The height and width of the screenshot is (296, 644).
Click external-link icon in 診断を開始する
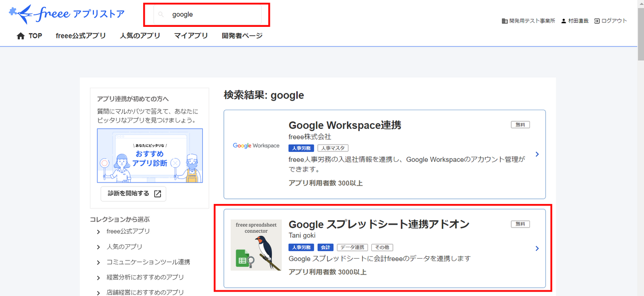[x=158, y=194]
